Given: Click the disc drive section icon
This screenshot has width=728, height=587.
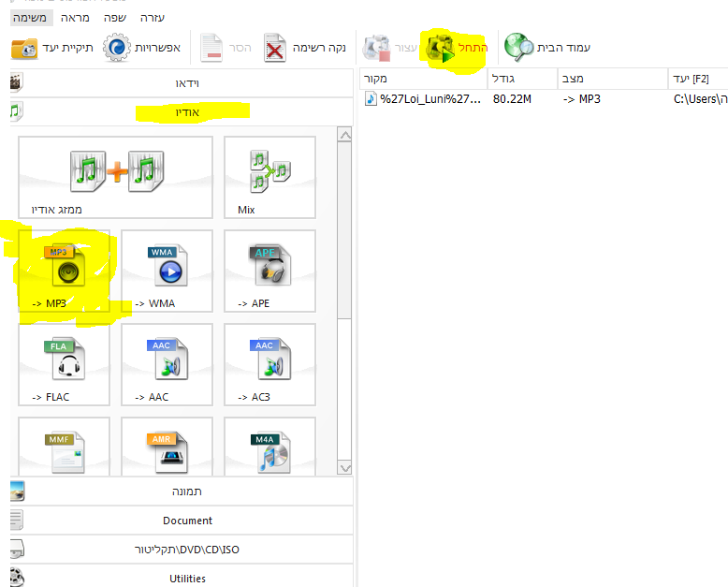Looking at the screenshot, I should (17, 550).
